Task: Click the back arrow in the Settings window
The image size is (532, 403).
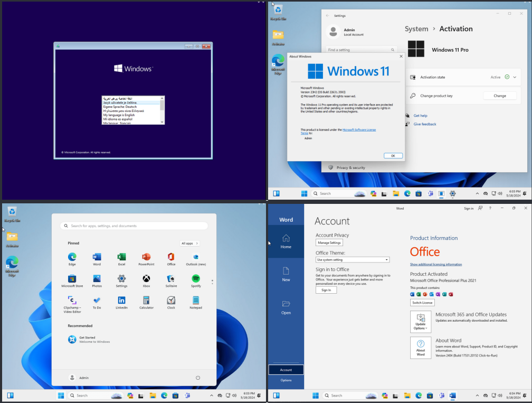Action: [x=327, y=16]
